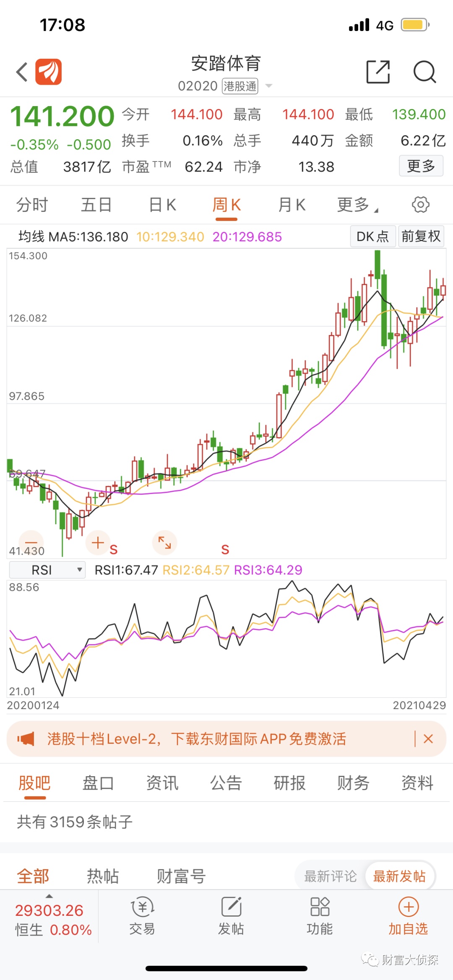453x980 pixels.
Task: Expand the stock switcher arrow beside 港股通
Action: pyautogui.click(x=269, y=86)
